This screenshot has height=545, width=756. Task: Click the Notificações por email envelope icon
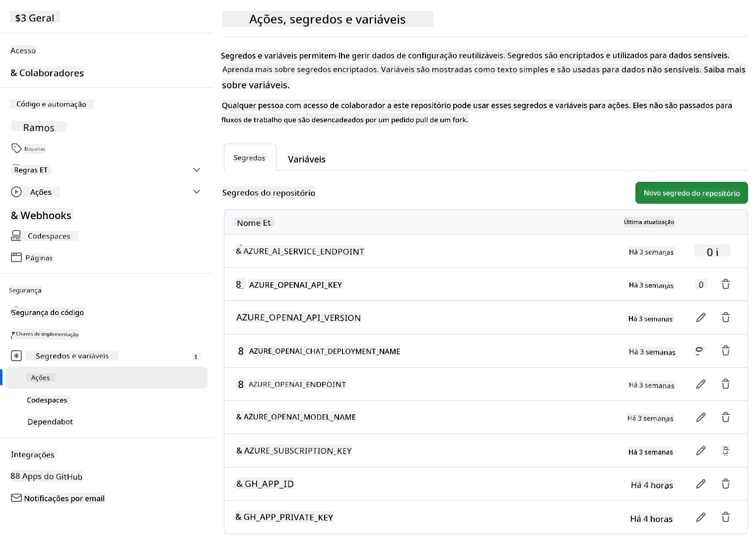click(16, 498)
